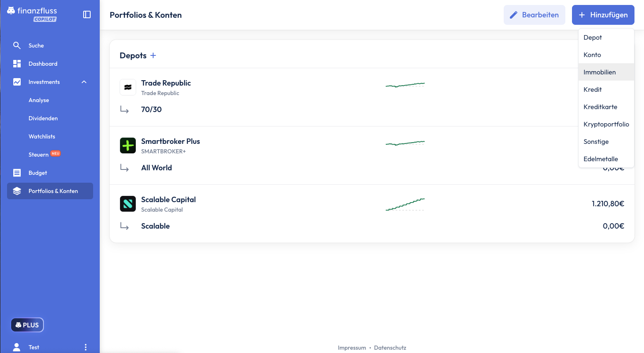Screen dimensions: 644x353
Task: Click the Budget list icon
Action: (17, 173)
